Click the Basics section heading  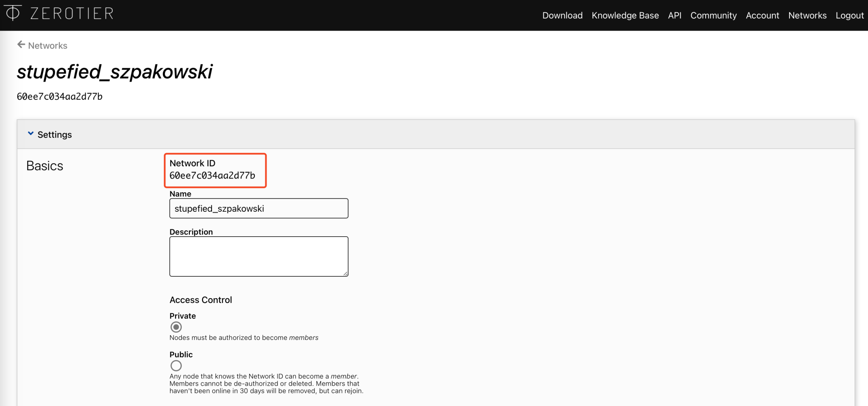(x=45, y=166)
